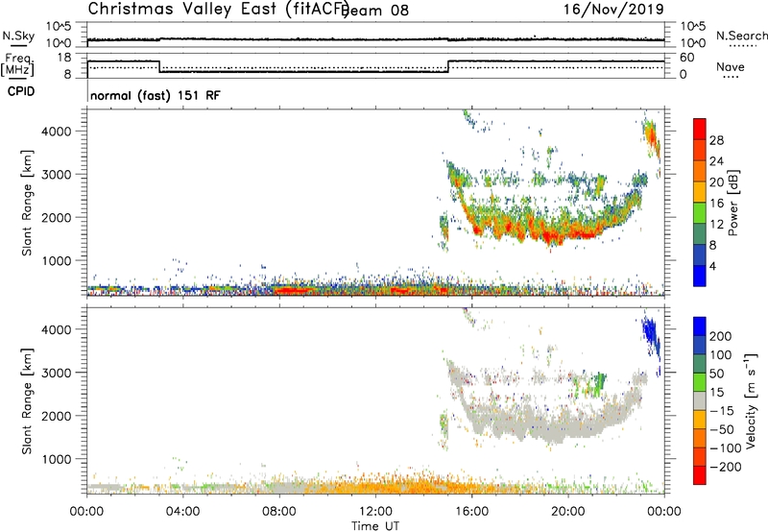Click the '2000' tick in the velocity panel
Screen dimensions: 768x532
click(57, 416)
